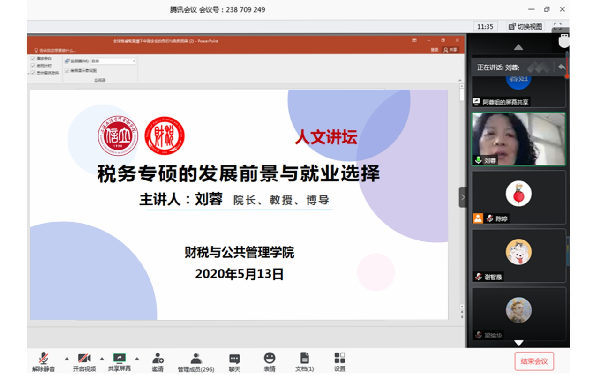This screenshot has width=600, height=375.
Task: Expand microphone options arrow beside 解除静音
Action: [67, 359]
